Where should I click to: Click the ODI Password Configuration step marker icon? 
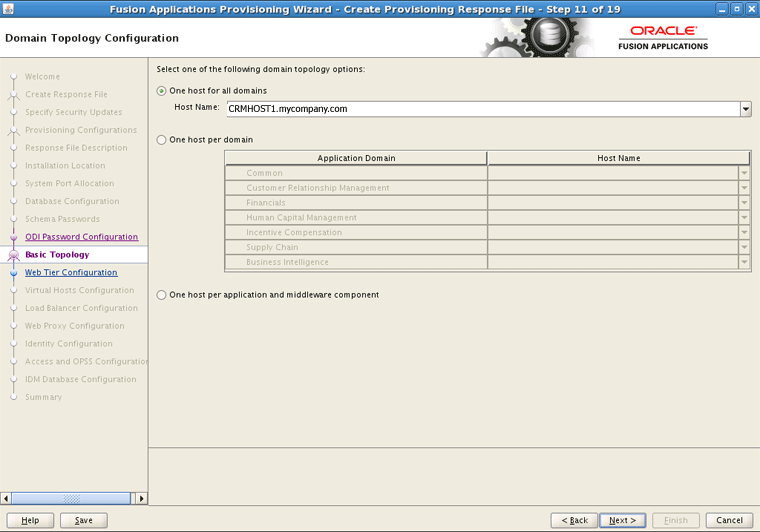click(14, 237)
